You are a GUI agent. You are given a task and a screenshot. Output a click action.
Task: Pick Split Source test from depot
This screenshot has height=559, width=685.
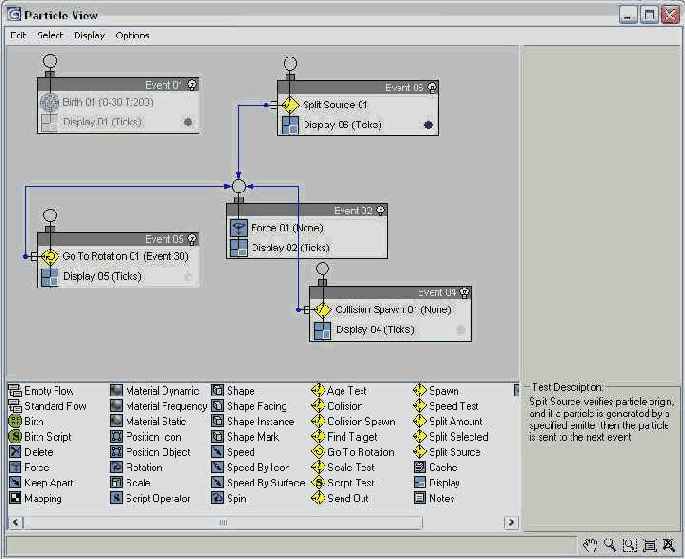coord(446,452)
